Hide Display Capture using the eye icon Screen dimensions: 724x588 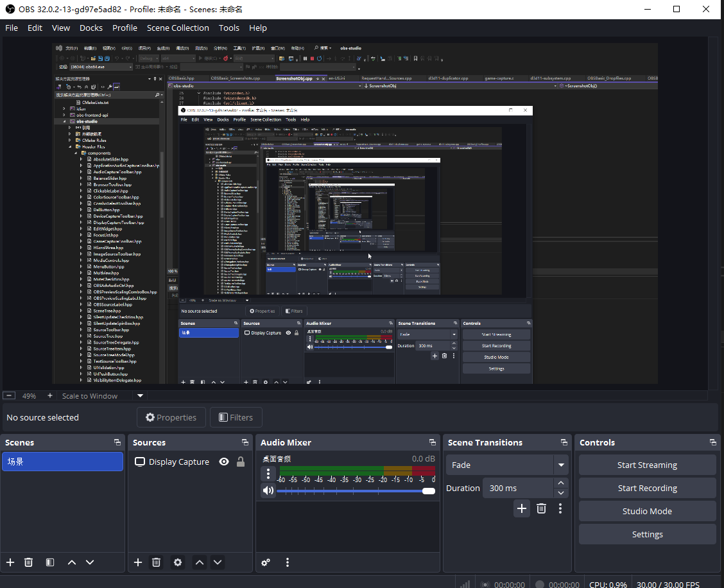224,462
